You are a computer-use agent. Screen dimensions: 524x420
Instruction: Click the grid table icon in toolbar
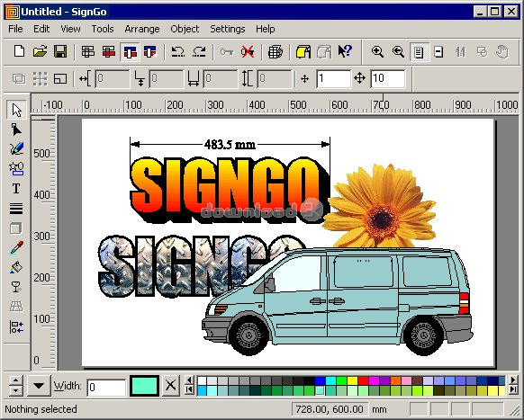point(275,52)
